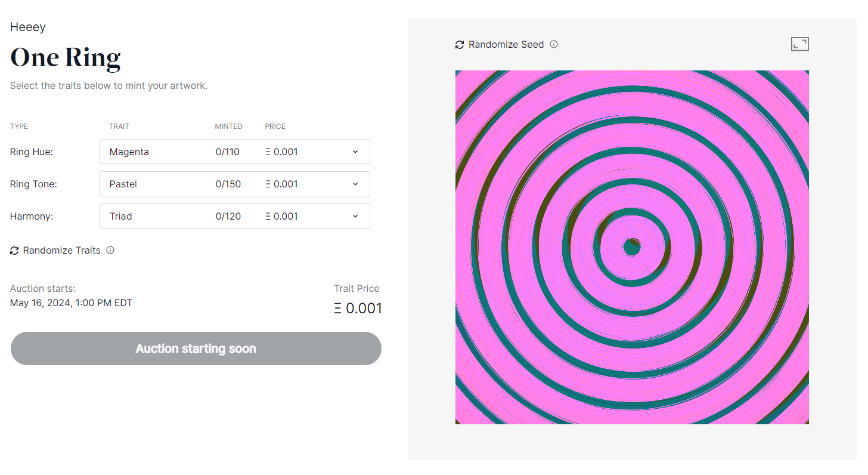Click the PRICE column header

coord(275,127)
